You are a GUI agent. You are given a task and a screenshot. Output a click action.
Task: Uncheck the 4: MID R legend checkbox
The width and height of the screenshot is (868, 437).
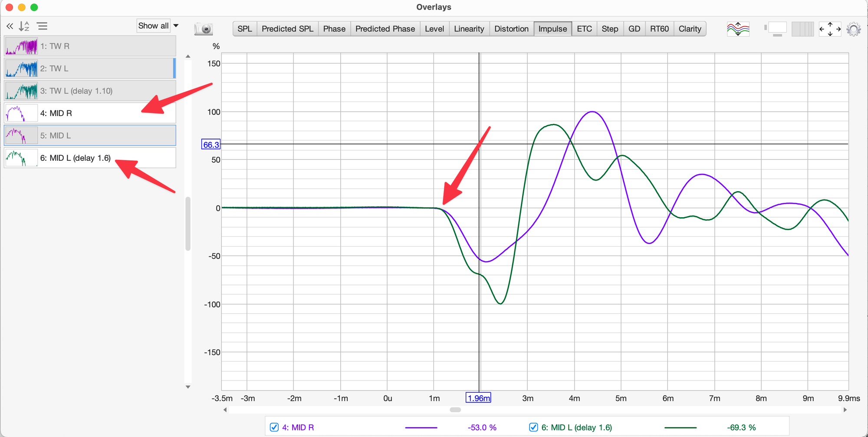click(274, 427)
